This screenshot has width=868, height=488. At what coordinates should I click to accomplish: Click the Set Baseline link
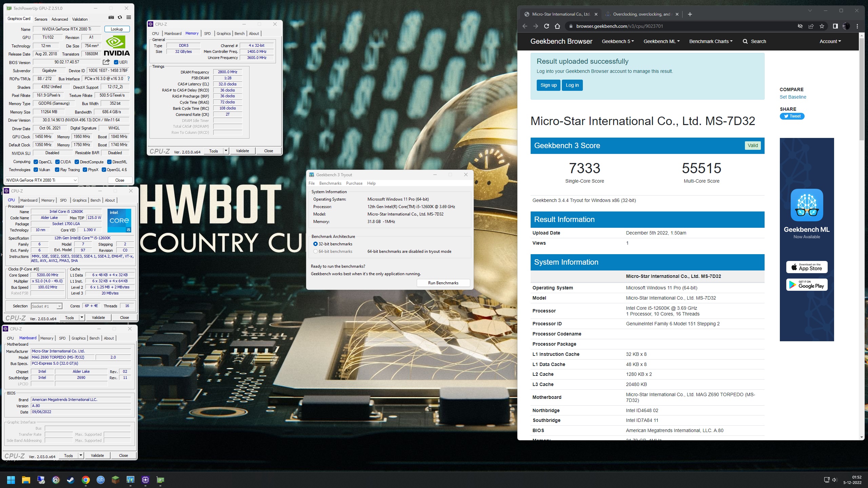pos(793,97)
